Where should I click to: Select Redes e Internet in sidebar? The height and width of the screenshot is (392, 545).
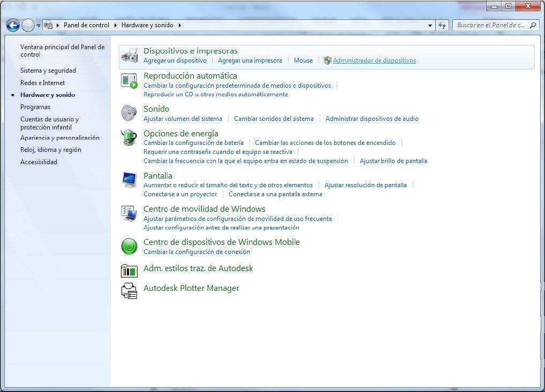pos(42,83)
